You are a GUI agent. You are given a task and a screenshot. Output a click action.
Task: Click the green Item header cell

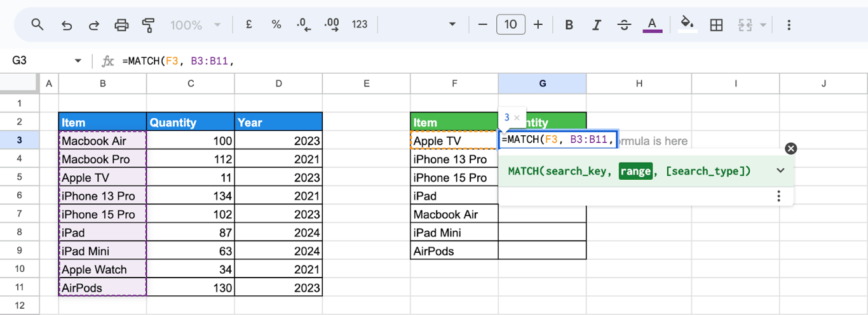coord(454,122)
